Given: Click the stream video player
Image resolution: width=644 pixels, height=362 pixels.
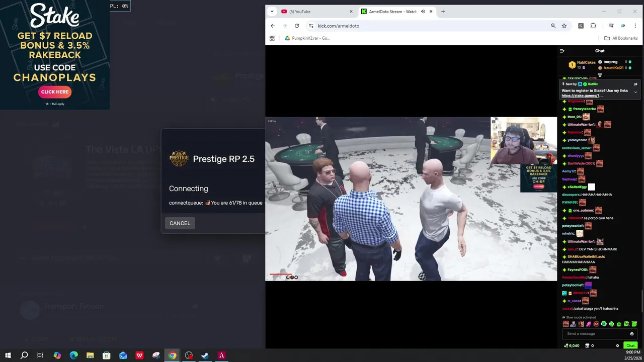Looking at the screenshot, I should [411, 199].
